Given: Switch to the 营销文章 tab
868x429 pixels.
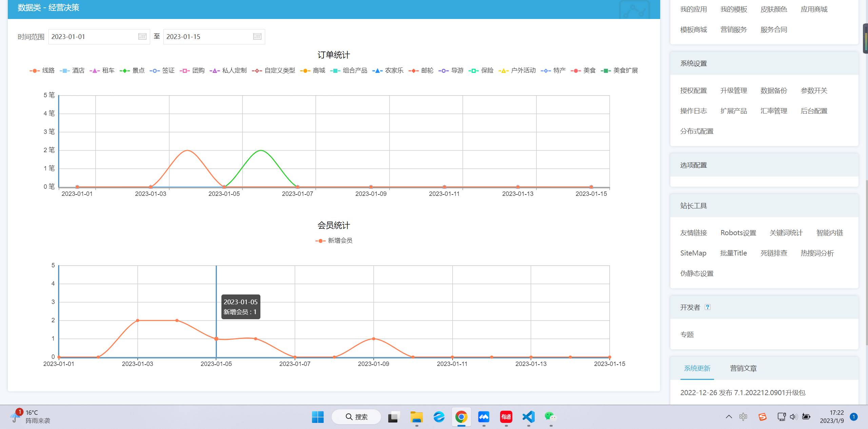Looking at the screenshot, I should (743, 368).
